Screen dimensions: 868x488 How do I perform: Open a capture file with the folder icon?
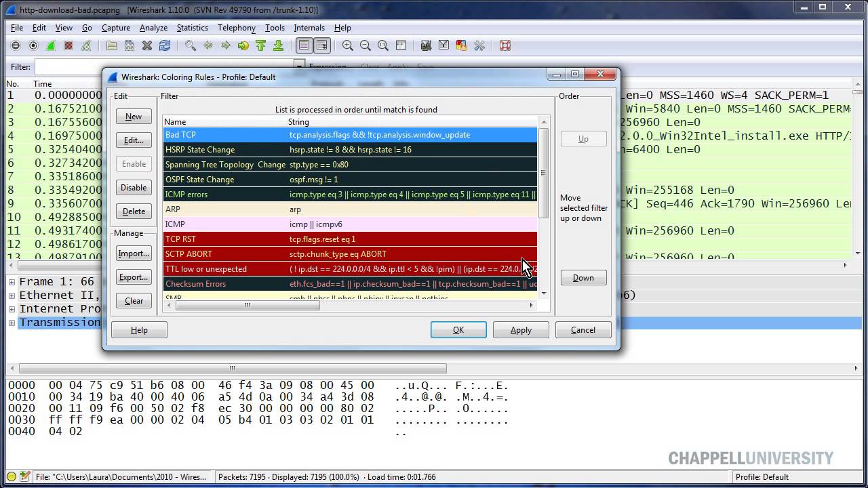click(x=112, y=45)
